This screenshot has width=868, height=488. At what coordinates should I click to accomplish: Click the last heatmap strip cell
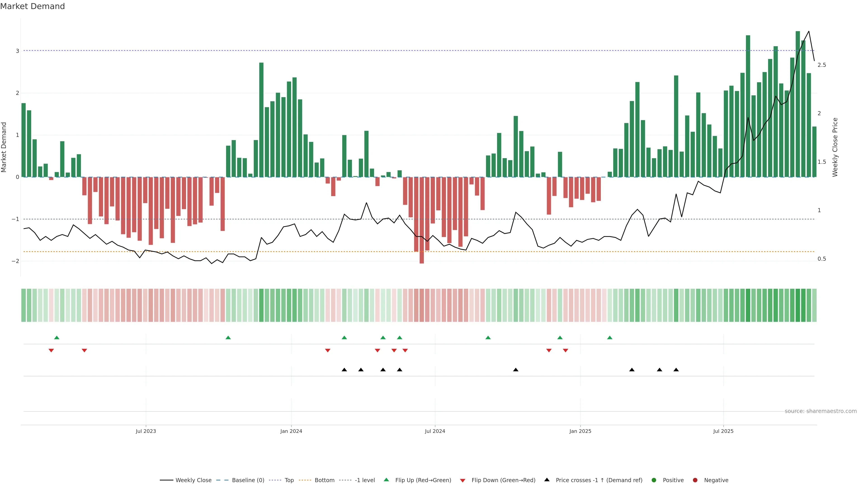tap(814, 305)
